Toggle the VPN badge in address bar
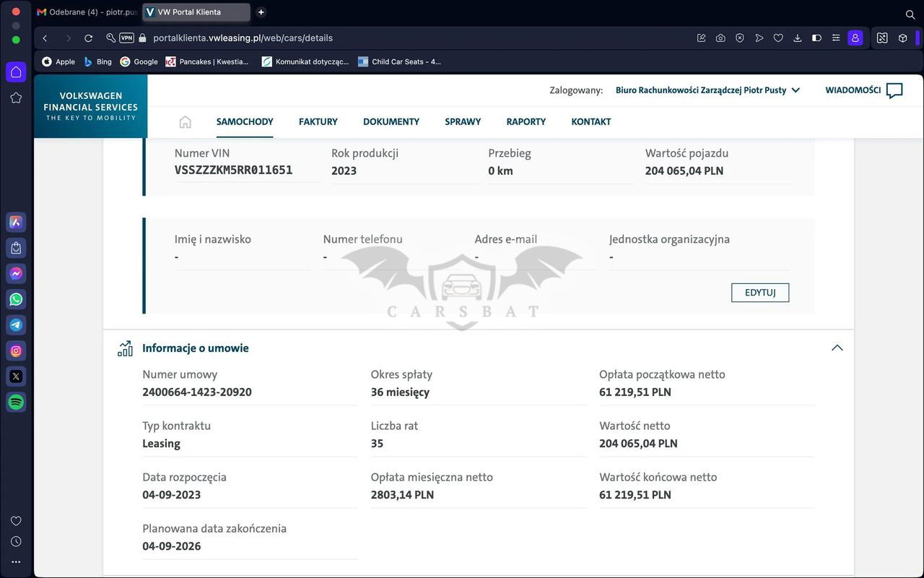 point(126,38)
